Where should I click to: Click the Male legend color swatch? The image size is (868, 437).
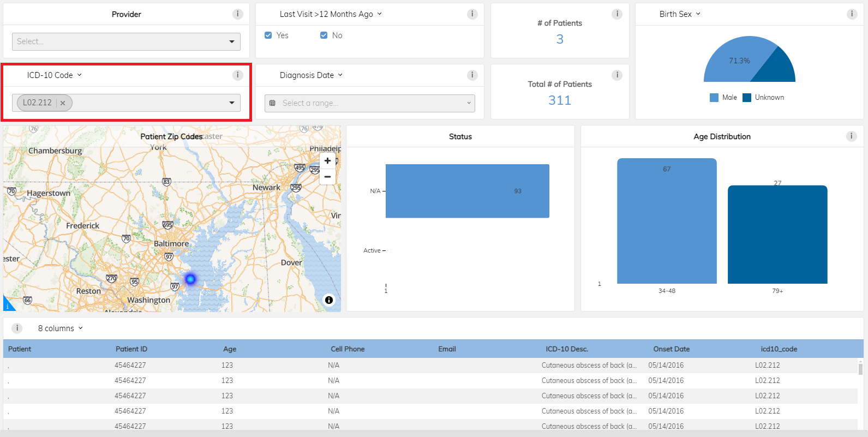coord(714,98)
